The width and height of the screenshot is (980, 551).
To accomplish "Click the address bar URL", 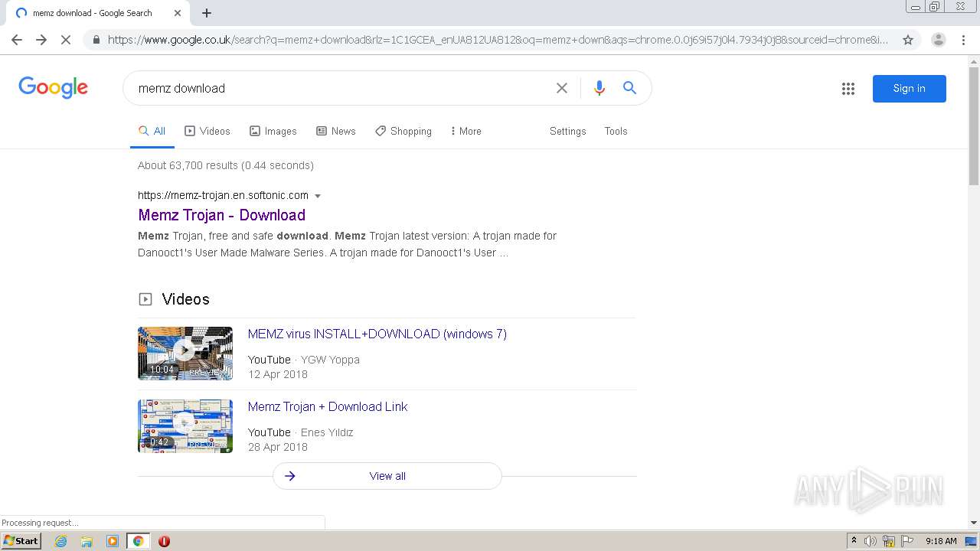I will pyautogui.click(x=498, y=40).
